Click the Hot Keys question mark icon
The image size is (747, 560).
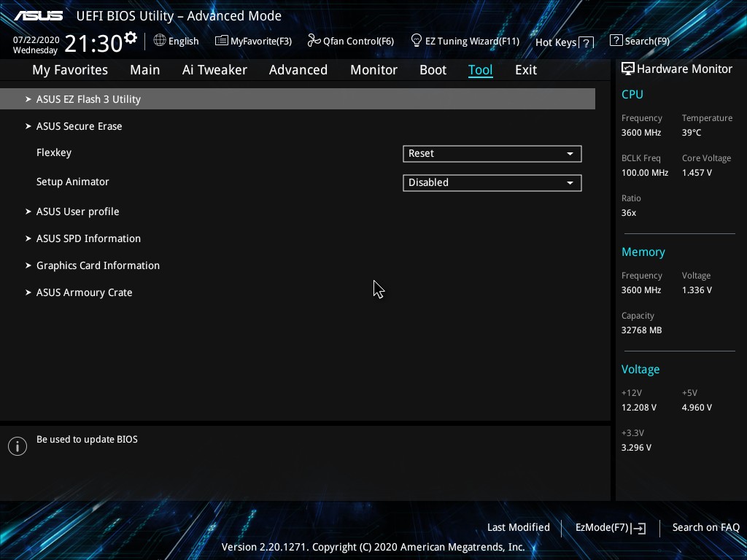pyautogui.click(x=586, y=43)
